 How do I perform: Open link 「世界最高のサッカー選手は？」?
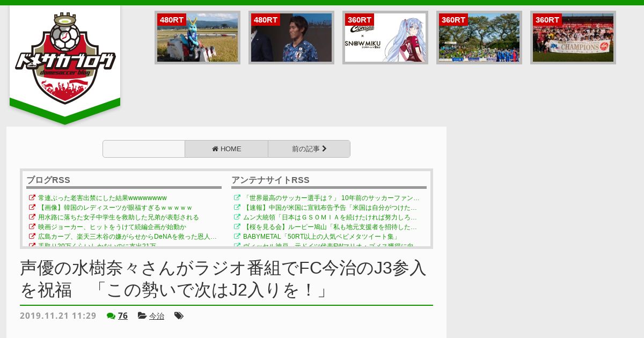click(331, 198)
